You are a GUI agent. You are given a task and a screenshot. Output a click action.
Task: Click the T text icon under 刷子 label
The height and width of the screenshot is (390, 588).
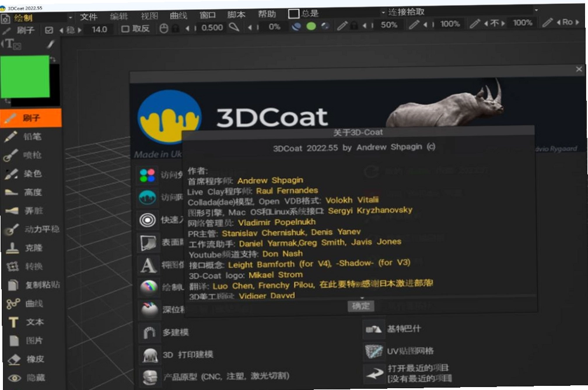tap(10, 44)
